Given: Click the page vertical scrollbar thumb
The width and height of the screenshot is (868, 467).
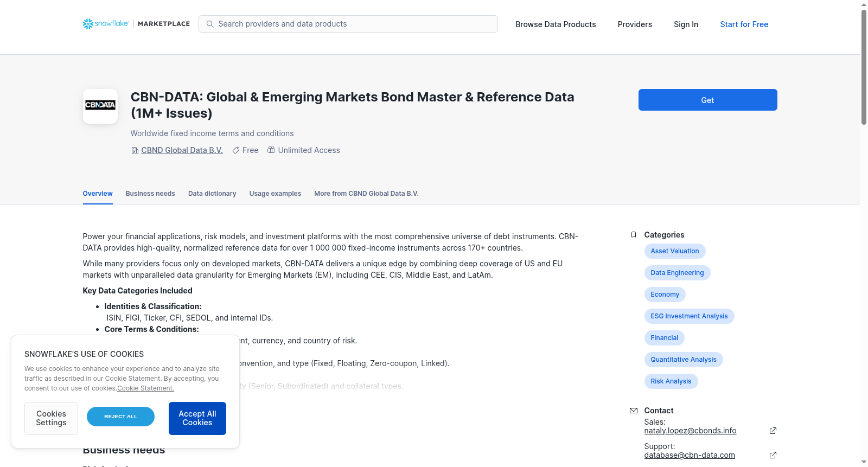Looking at the screenshot, I should pos(864,67).
